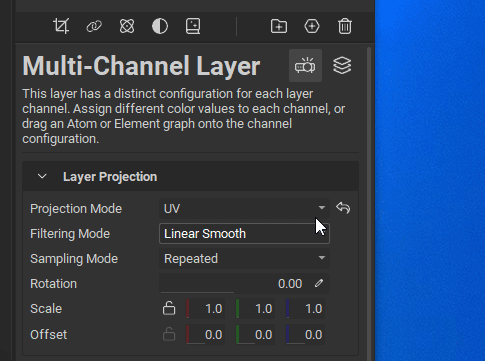This screenshot has width=485, height=361.
Task: Add a new folder with folder-plus icon
Action: pyautogui.click(x=279, y=26)
